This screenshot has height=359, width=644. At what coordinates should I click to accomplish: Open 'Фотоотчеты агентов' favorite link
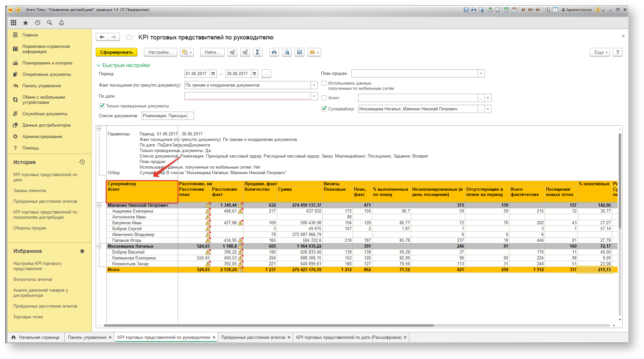33,279
